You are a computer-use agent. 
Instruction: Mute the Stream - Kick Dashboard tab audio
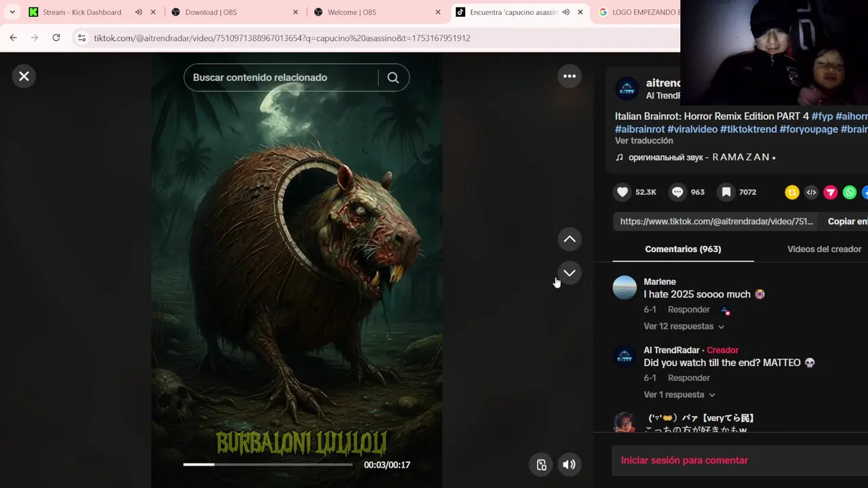coord(138,12)
